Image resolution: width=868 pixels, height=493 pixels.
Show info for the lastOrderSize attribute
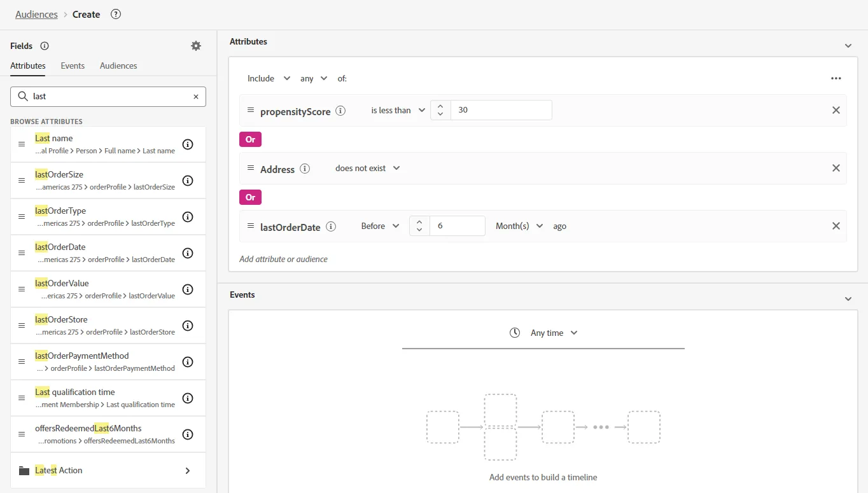click(x=188, y=181)
